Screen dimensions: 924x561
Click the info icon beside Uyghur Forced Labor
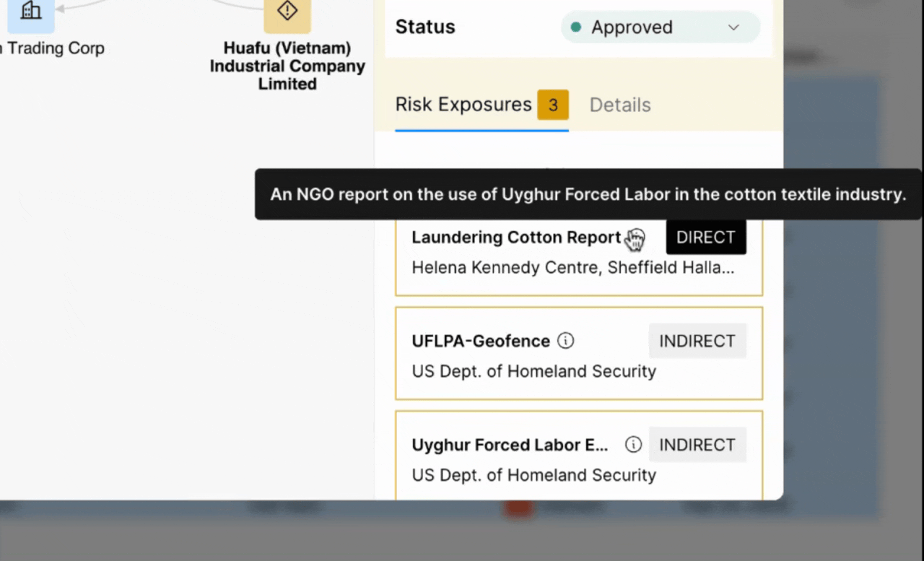[633, 445]
